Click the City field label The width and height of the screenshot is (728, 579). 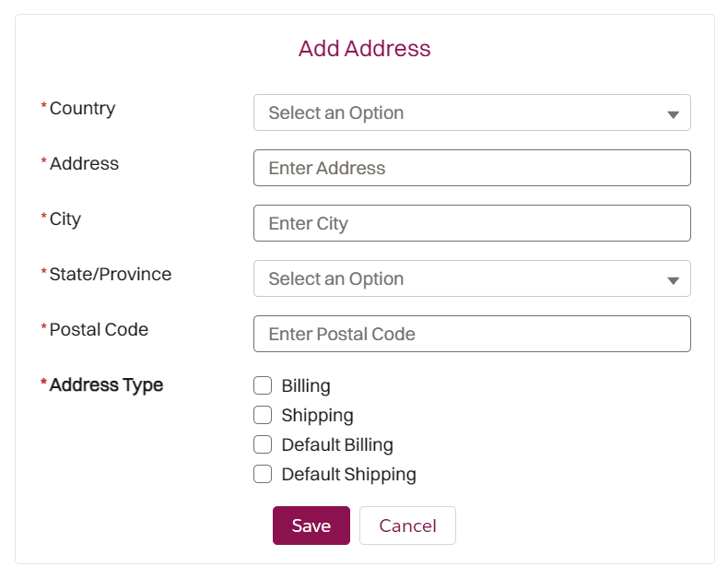pos(65,219)
